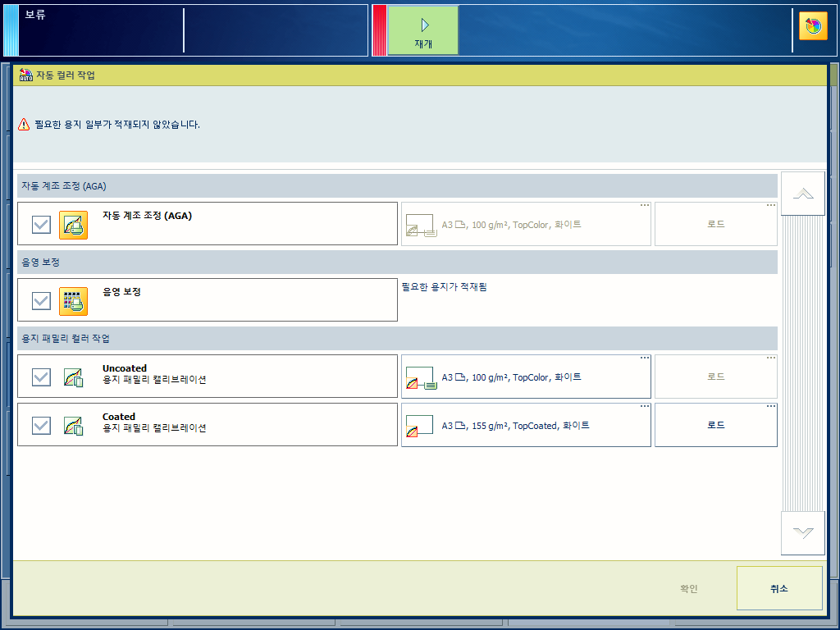Click the 확인 confirm button
Screen dimensions: 840x630
pyautogui.click(x=689, y=588)
